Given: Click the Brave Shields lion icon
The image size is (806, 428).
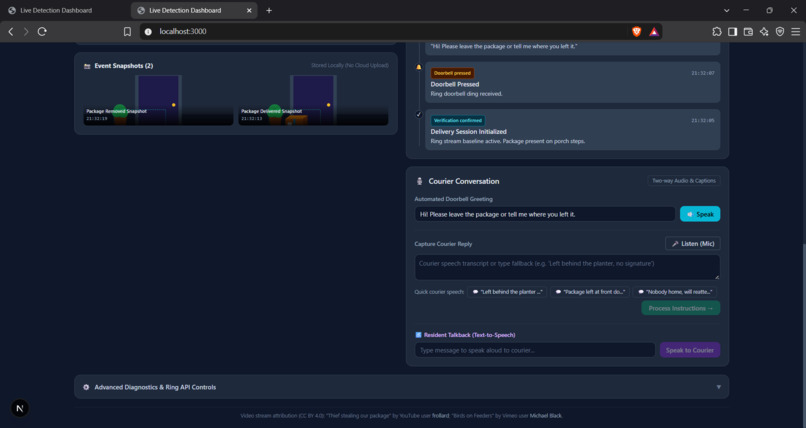Looking at the screenshot, I should coord(636,31).
